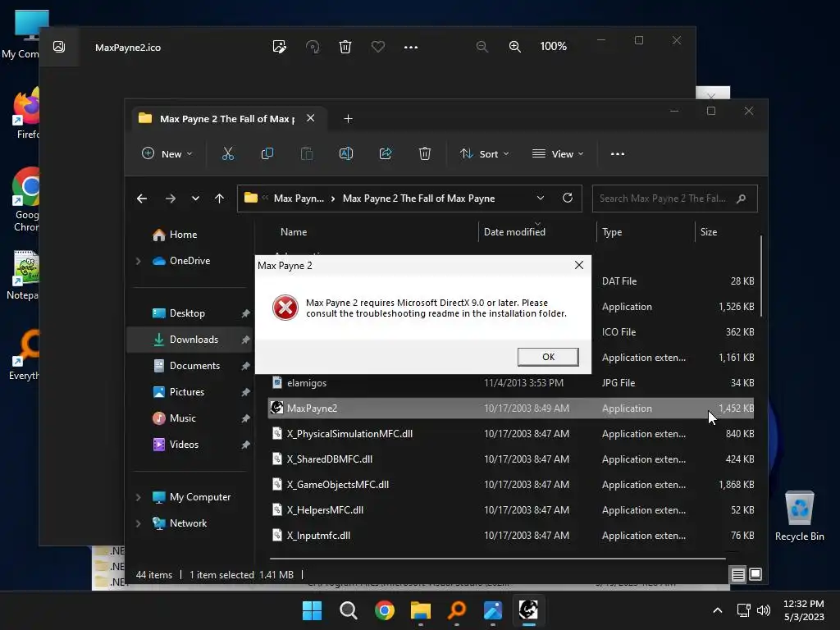
Task: Click the Share icon in Explorer toolbar
Action: click(386, 153)
